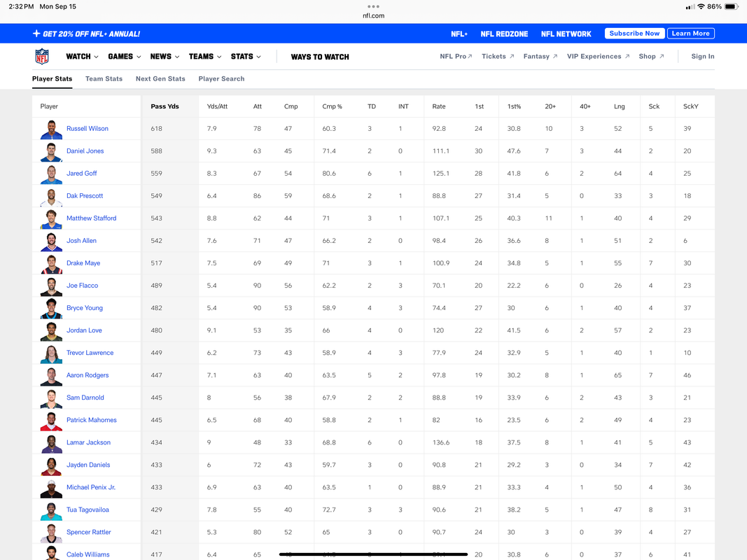Sort table by Cmp % column
Viewport: 747px width, 560px height.
pos(332,106)
